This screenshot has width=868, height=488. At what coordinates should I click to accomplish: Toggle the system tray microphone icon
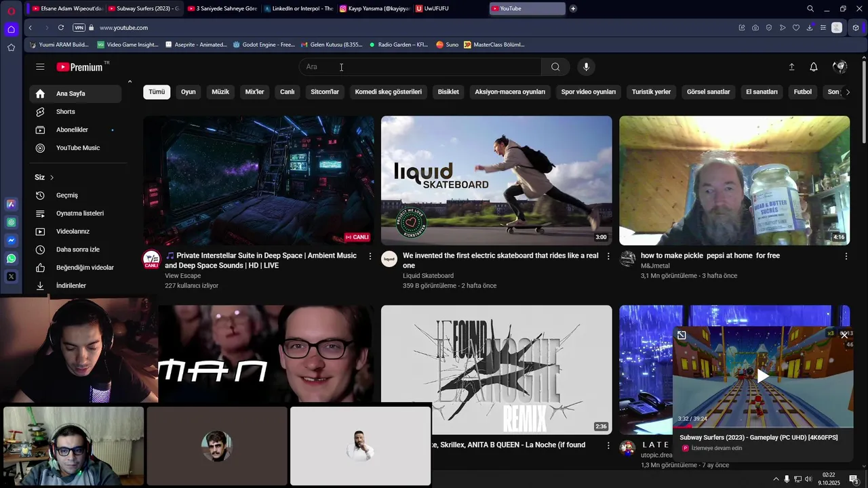787,479
